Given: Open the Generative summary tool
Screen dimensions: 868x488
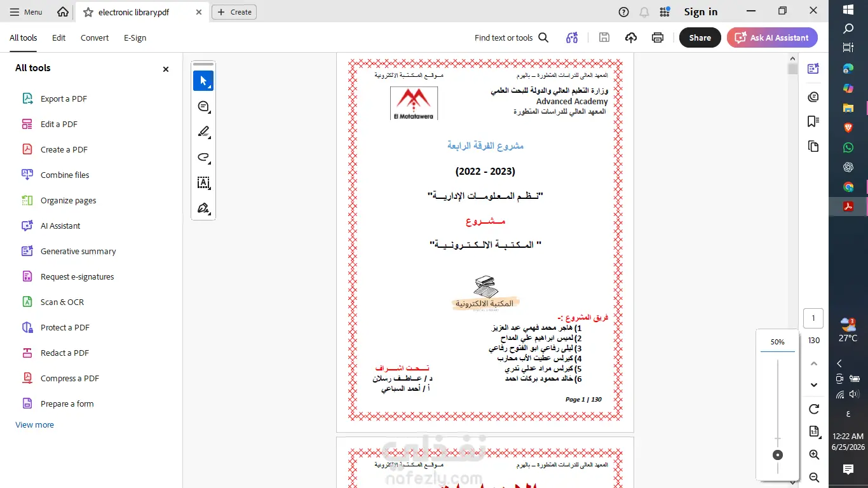Looking at the screenshot, I should point(78,251).
